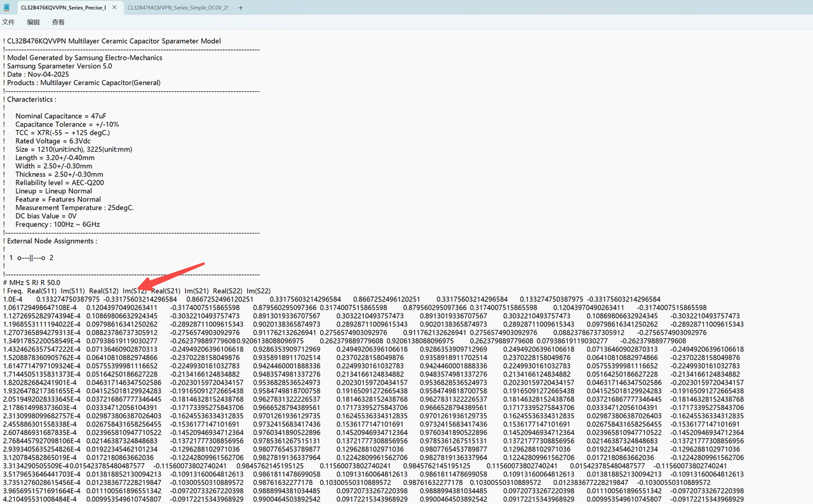Click the 'Real(S22)' column label
Screen dimensions: 813x504
point(228,291)
